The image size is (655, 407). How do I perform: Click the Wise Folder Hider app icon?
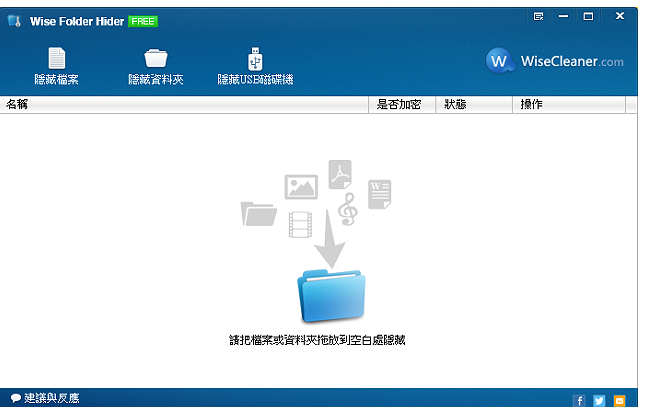[x=14, y=21]
